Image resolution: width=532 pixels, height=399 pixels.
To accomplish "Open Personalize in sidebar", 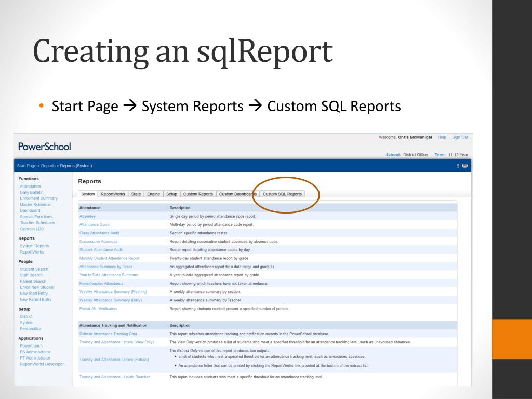I will [31, 329].
